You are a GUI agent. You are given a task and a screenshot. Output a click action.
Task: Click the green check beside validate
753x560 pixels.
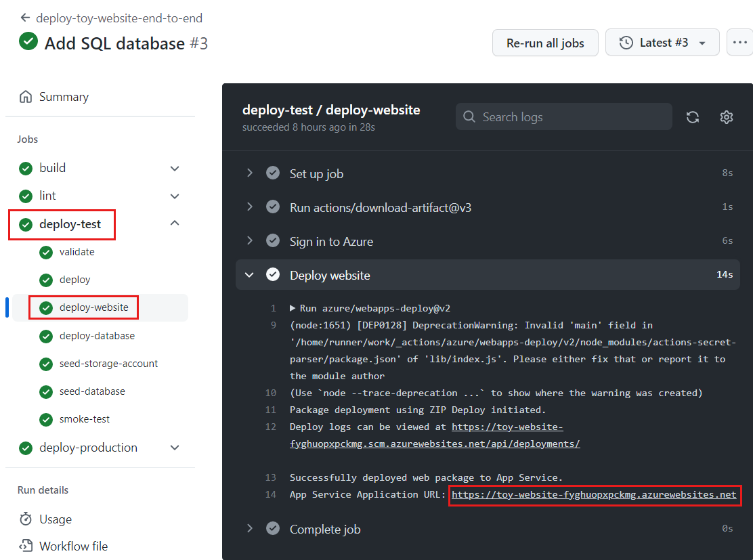tap(46, 253)
